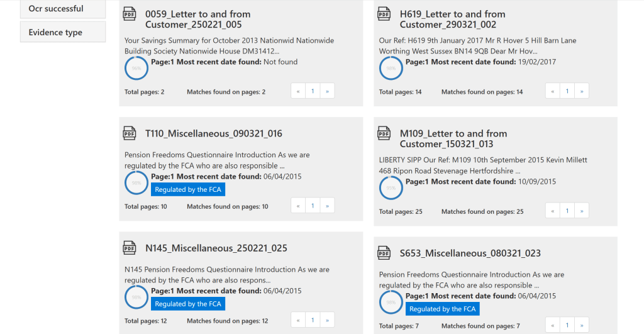Expand the Evidence type filter

point(63,32)
